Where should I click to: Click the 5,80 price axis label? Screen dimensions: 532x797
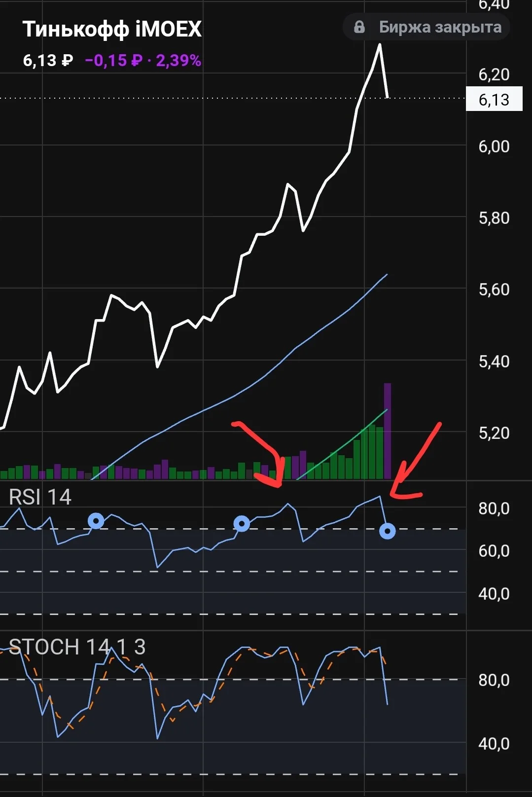[494, 218]
